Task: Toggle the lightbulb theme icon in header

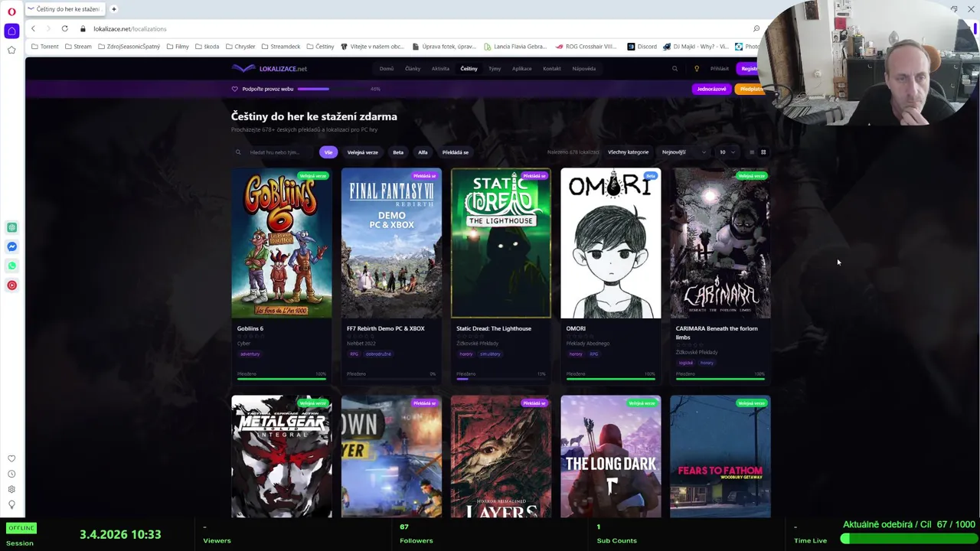Action: (x=696, y=69)
